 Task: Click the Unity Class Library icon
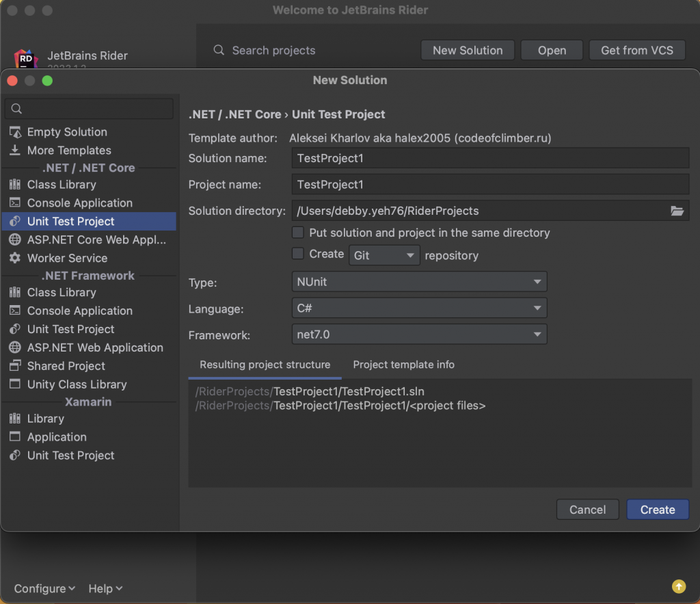[x=15, y=384]
